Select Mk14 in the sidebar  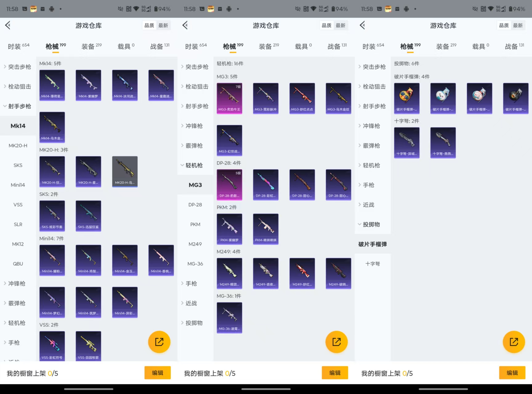pyautogui.click(x=18, y=126)
